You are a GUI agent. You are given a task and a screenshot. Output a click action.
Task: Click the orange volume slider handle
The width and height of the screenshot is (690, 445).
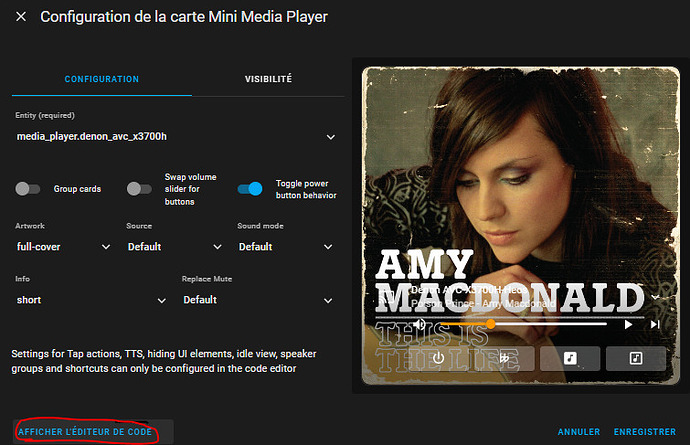(491, 324)
